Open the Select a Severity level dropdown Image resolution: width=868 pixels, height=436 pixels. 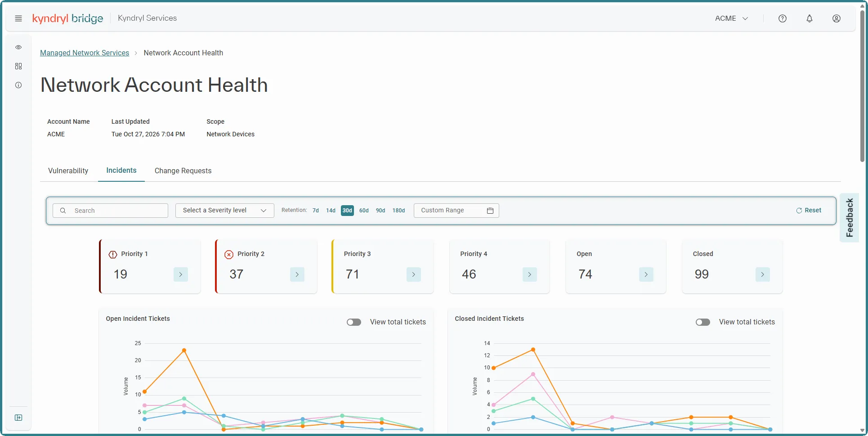pos(225,211)
